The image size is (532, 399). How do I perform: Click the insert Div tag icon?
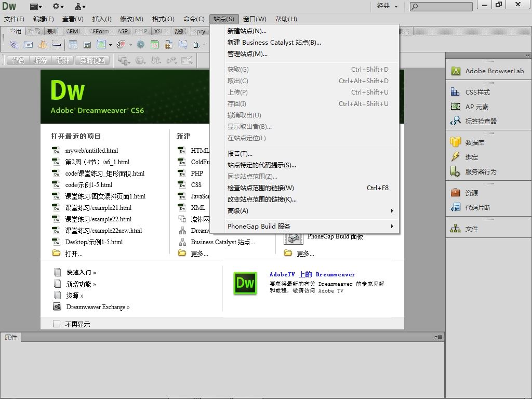point(87,45)
